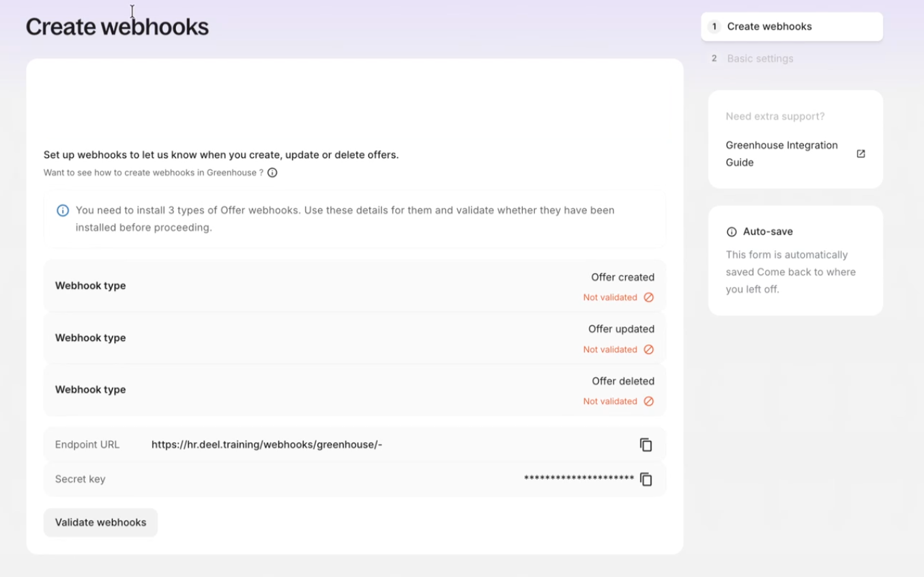This screenshot has height=577, width=924.
Task: Copy the Secret key using its copy icon
Action: (646, 479)
